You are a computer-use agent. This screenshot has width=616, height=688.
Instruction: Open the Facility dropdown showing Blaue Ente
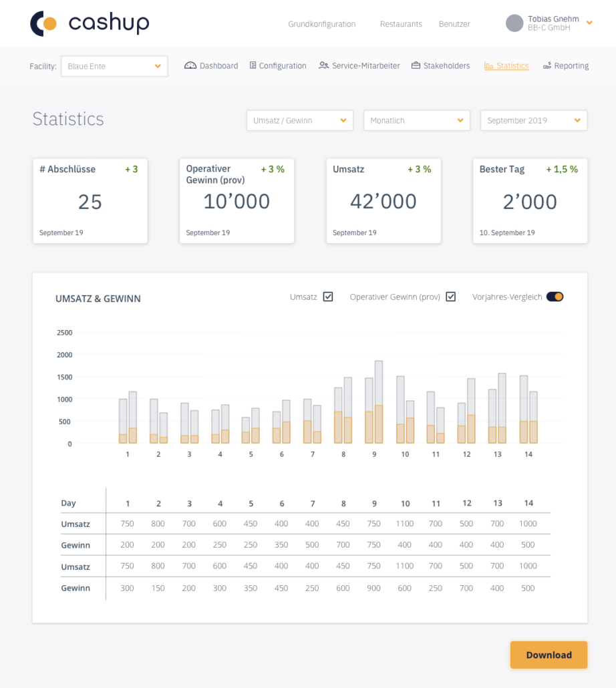(114, 66)
